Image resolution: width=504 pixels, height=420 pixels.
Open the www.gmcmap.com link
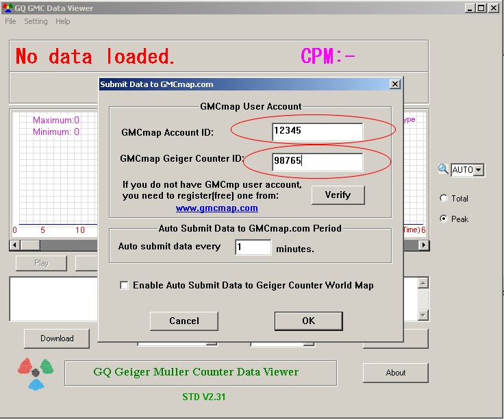(216, 208)
